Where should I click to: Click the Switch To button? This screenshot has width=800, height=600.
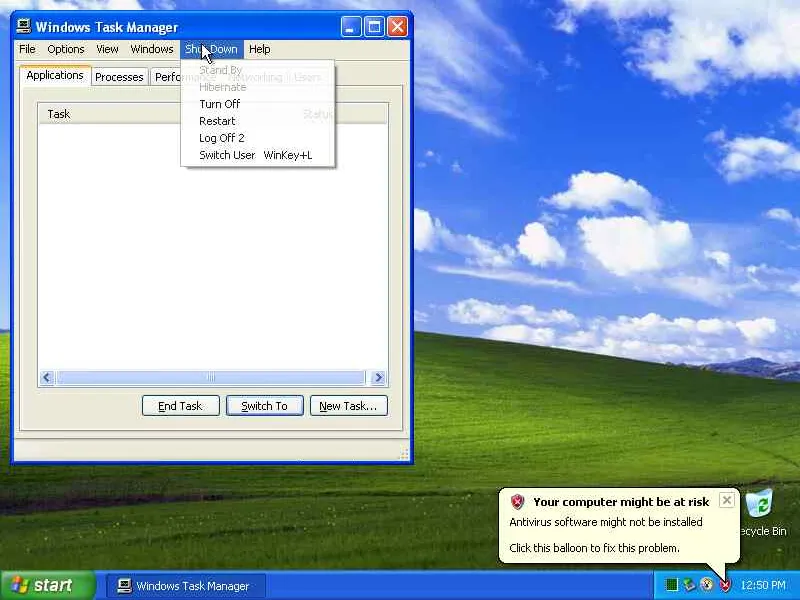(x=264, y=406)
